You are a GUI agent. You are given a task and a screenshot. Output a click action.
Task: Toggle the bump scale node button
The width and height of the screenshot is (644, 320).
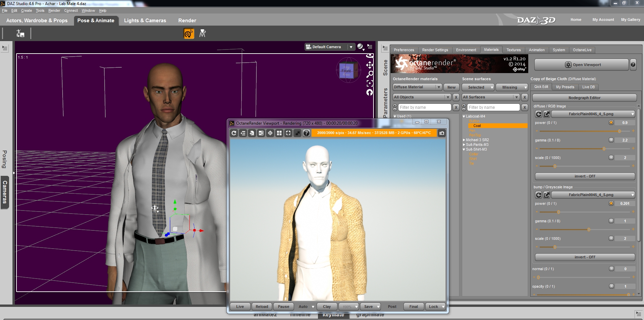[611, 238]
